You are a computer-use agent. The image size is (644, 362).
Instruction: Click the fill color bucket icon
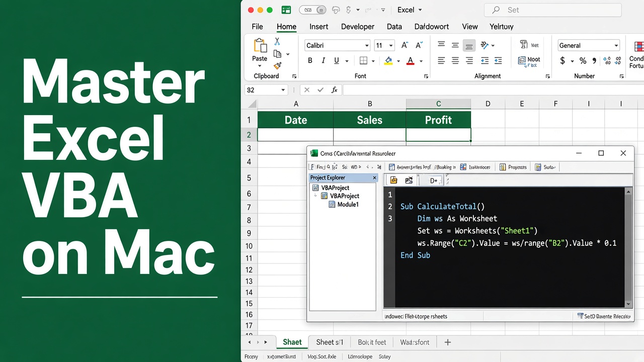point(388,61)
